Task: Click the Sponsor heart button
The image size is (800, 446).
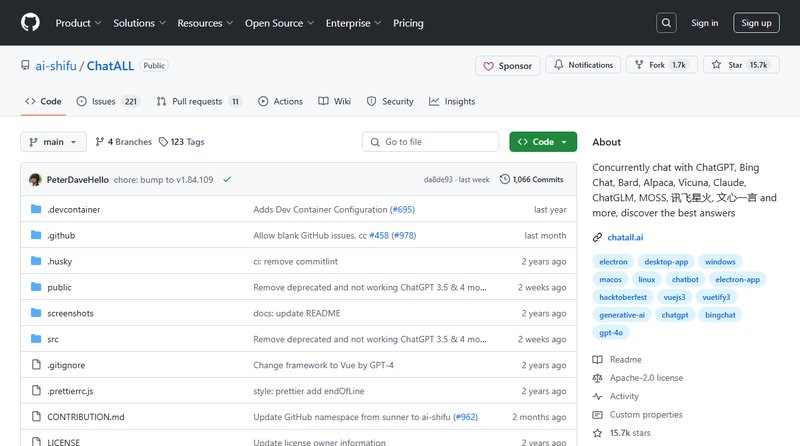Action: click(507, 65)
